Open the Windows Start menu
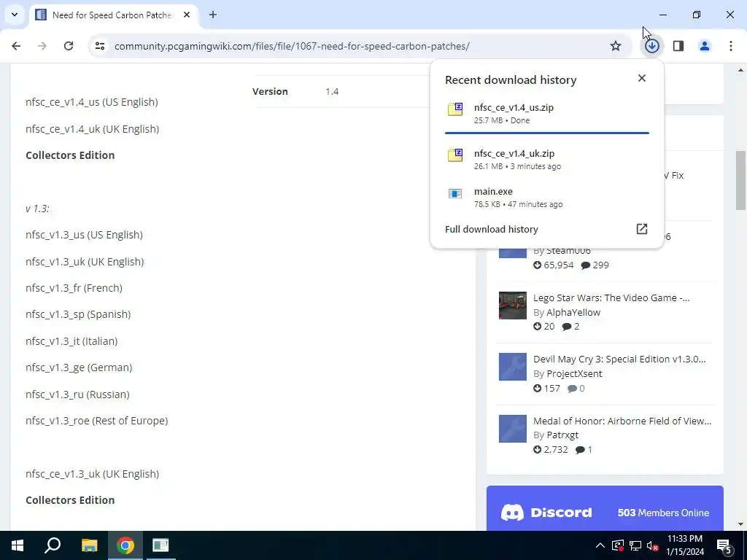The image size is (747, 560). pyautogui.click(x=18, y=545)
